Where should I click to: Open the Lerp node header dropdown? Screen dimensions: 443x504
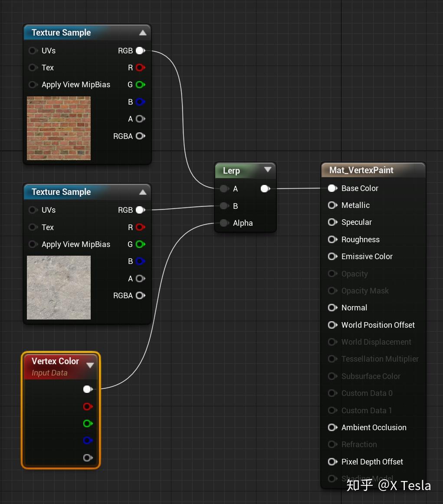coord(268,170)
